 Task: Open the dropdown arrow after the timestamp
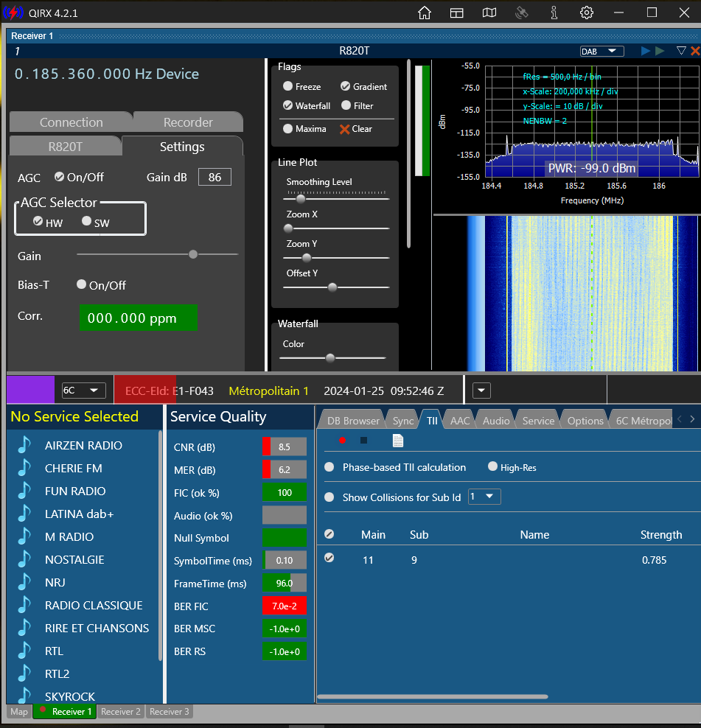[x=481, y=391]
